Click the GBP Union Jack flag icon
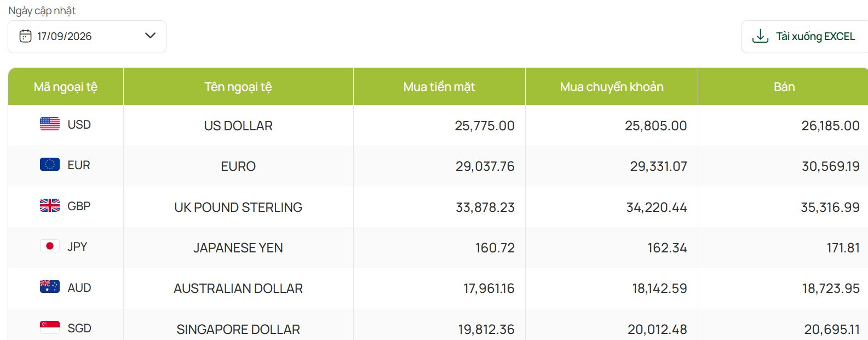This screenshot has width=868, height=340. (x=50, y=205)
